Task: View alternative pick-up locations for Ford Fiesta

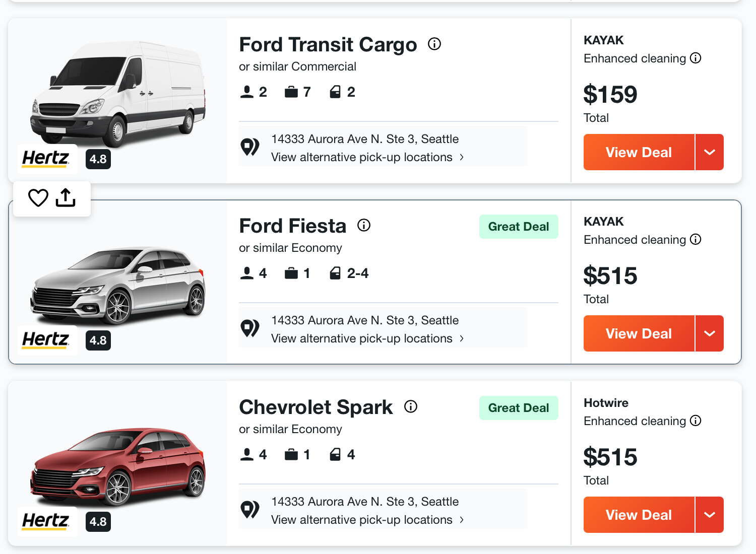Action: click(x=367, y=338)
